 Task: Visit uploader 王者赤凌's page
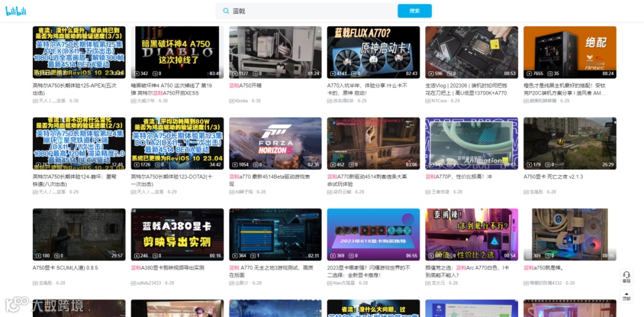tap(441, 192)
